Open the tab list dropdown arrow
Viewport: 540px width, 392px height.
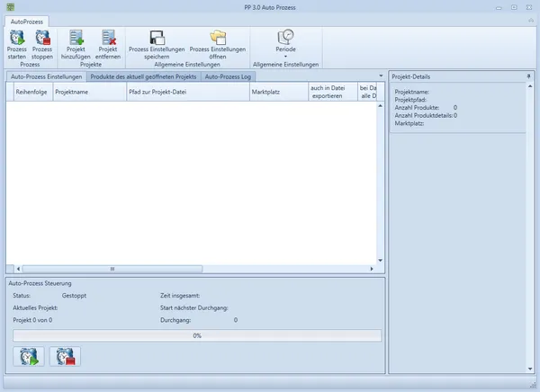(381, 76)
